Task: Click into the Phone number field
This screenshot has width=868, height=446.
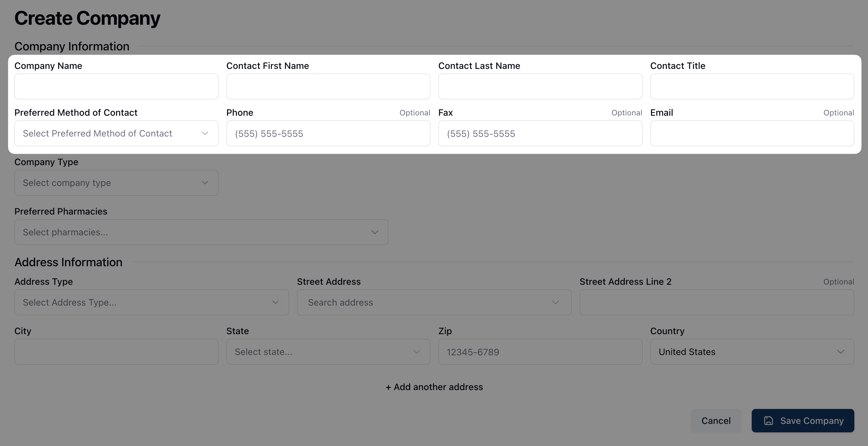Action: 328,134
